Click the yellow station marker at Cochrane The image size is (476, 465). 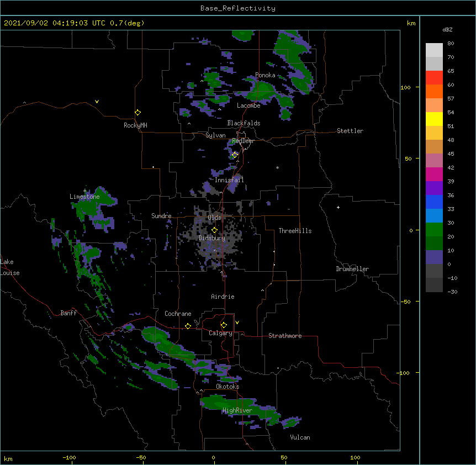188,326
